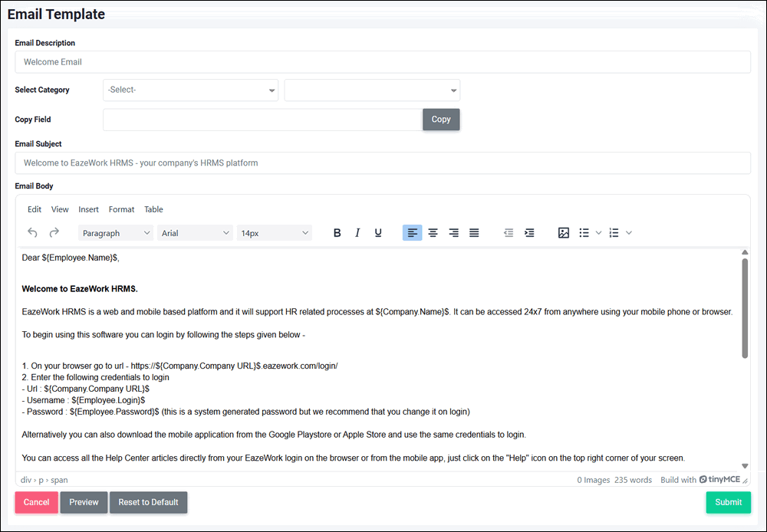Submit the email template

coord(729,502)
